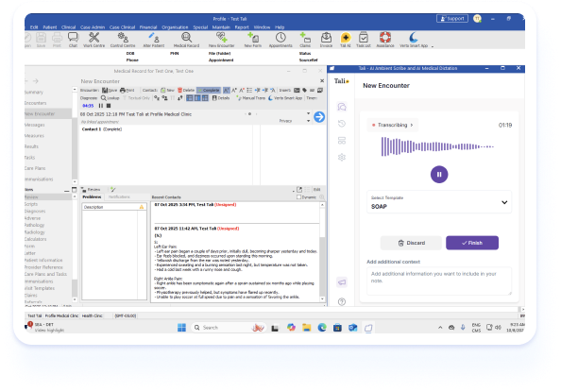
Task: Open Control Centre from the toolbar
Action: pos(123,40)
